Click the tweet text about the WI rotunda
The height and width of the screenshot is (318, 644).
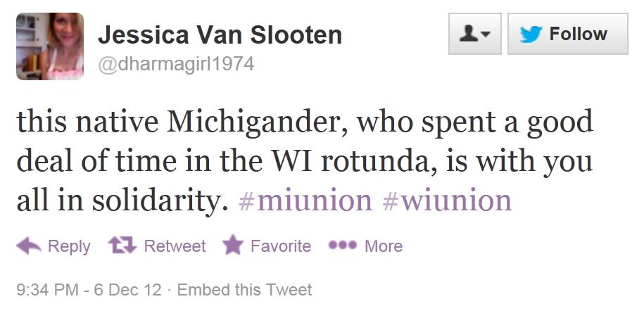click(x=305, y=163)
